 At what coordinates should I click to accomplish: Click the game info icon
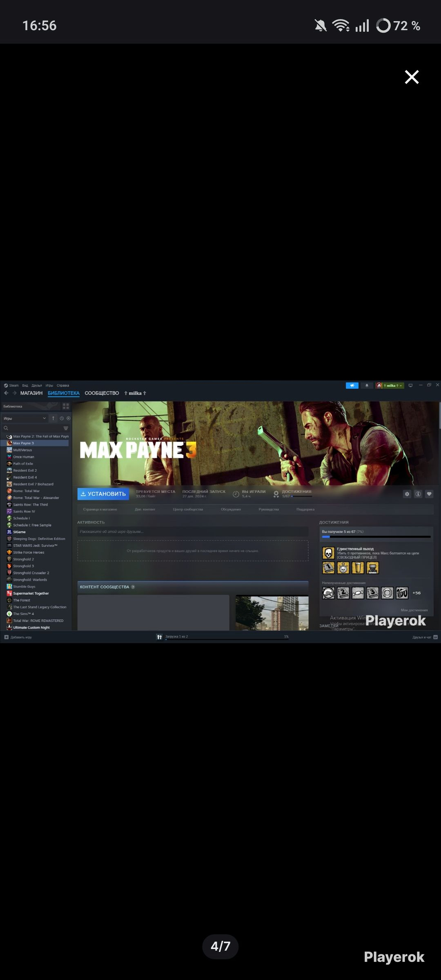click(418, 494)
